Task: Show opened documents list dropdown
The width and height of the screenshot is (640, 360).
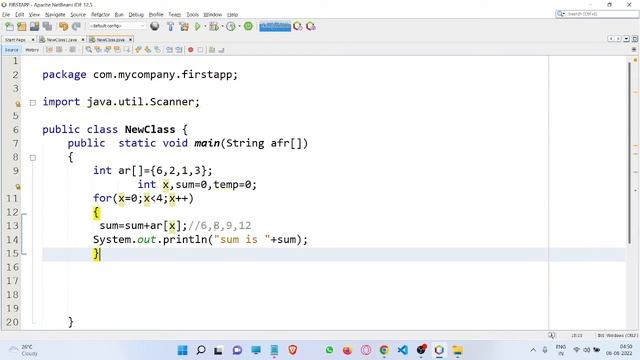Action: (626, 39)
